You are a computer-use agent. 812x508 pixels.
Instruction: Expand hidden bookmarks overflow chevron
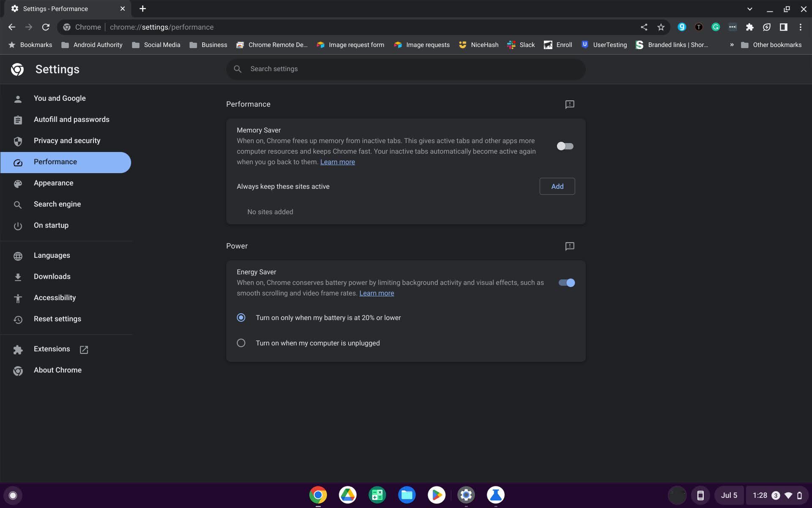[732, 45]
